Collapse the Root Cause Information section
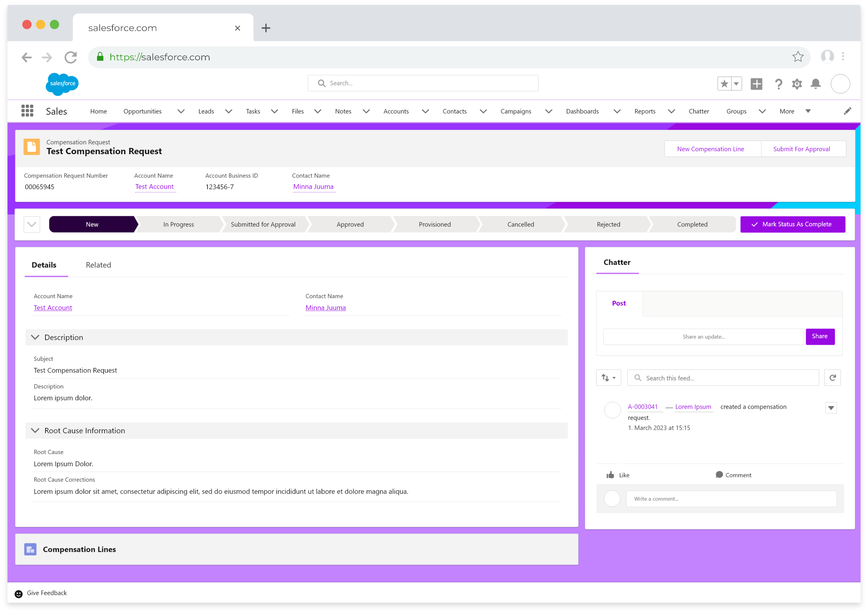 35,430
